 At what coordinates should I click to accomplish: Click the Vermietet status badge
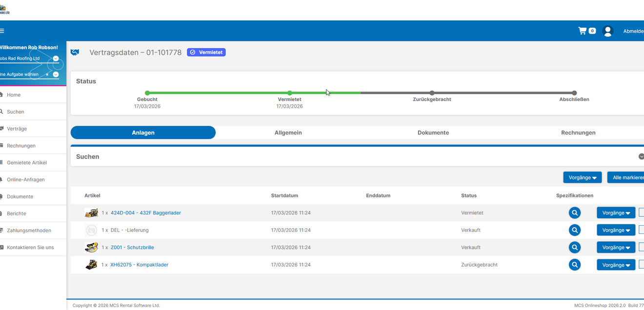pyautogui.click(x=206, y=52)
